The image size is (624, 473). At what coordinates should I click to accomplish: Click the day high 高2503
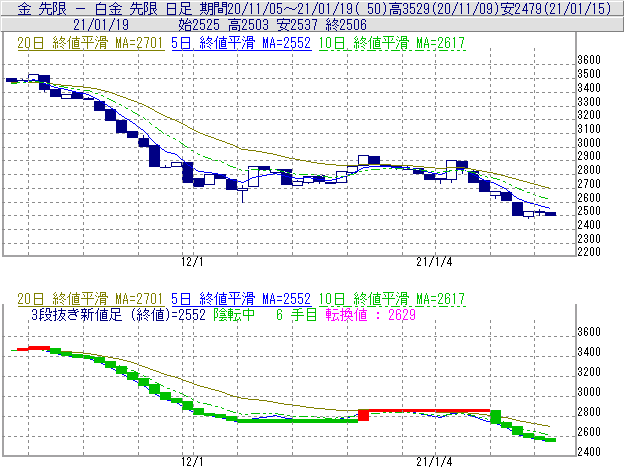pos(248,25)
